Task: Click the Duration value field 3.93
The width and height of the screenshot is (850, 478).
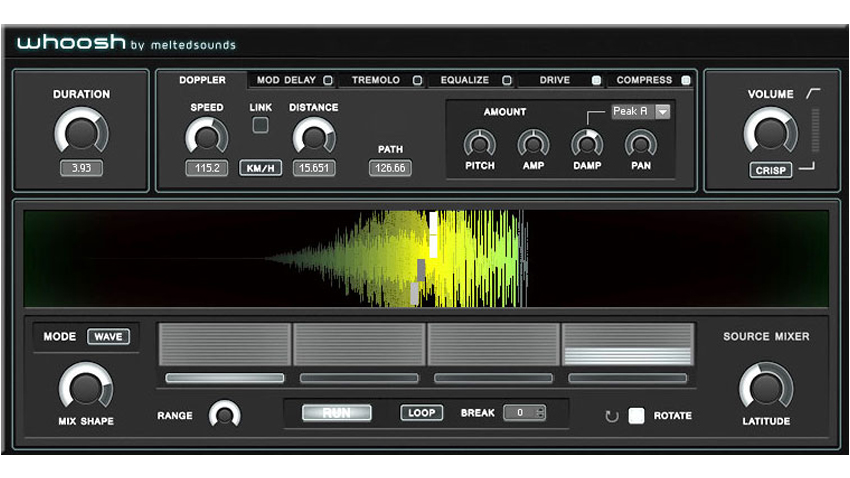Action: click(81, 168)
